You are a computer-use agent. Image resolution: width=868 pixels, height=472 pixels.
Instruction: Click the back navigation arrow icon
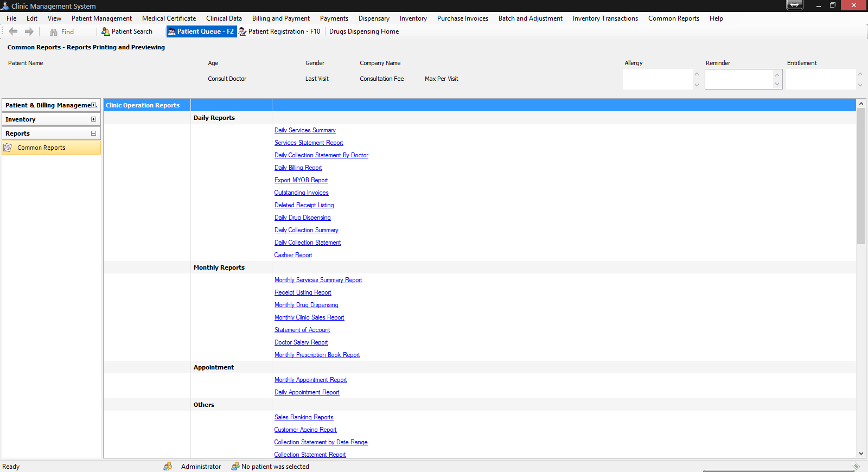coord(13,31)
